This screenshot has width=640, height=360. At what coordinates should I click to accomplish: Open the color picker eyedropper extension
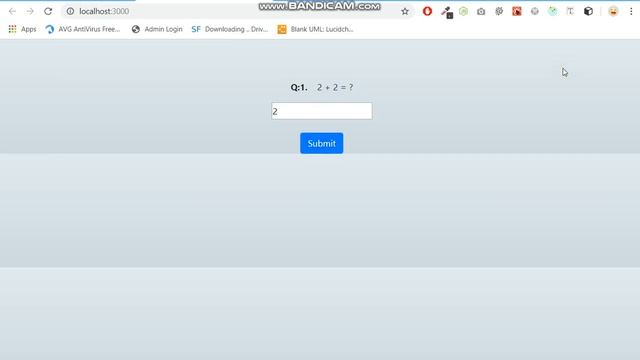point(447,12)
